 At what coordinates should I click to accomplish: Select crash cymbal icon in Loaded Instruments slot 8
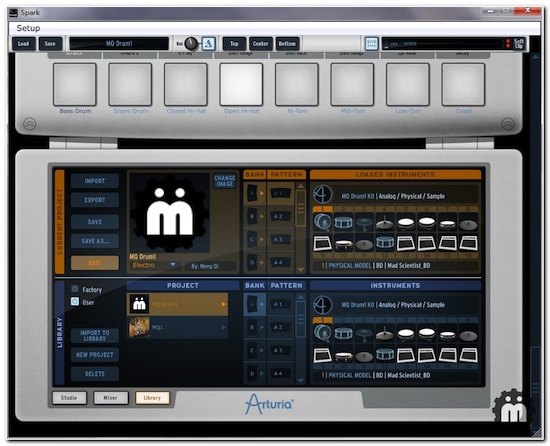coord(468,222)
